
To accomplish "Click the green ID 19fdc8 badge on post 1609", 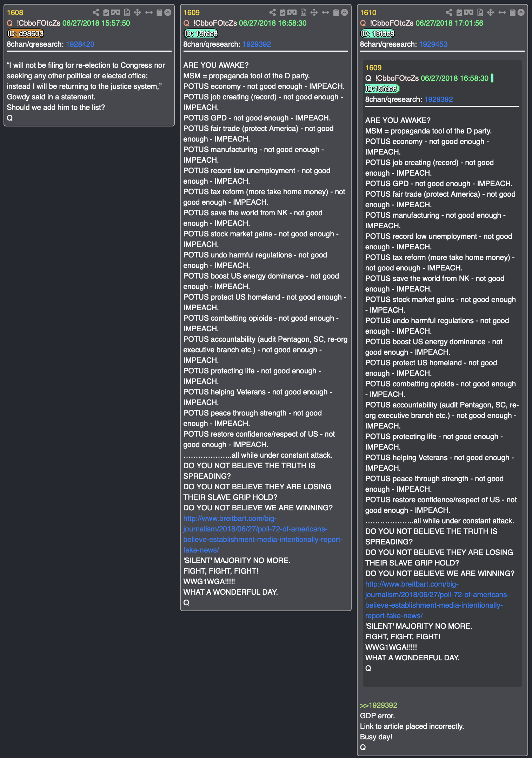I will 201,34.
